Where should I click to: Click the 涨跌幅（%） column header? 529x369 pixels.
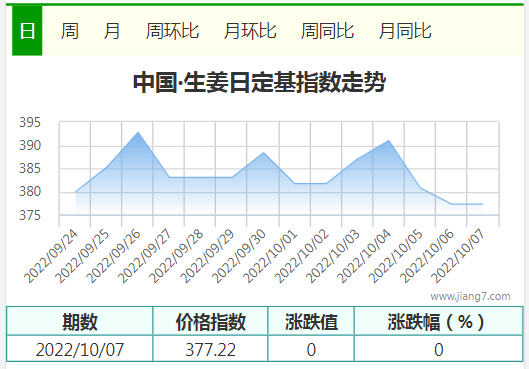439,322
